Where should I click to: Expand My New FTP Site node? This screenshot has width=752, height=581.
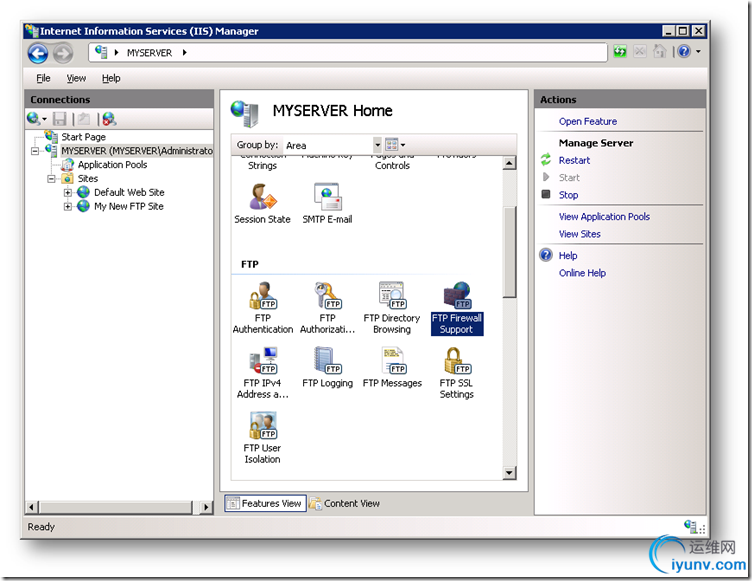coord(68,207)
